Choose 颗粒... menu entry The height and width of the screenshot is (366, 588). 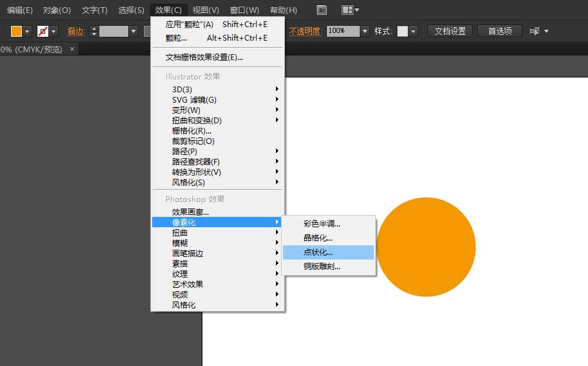point(217,38)
